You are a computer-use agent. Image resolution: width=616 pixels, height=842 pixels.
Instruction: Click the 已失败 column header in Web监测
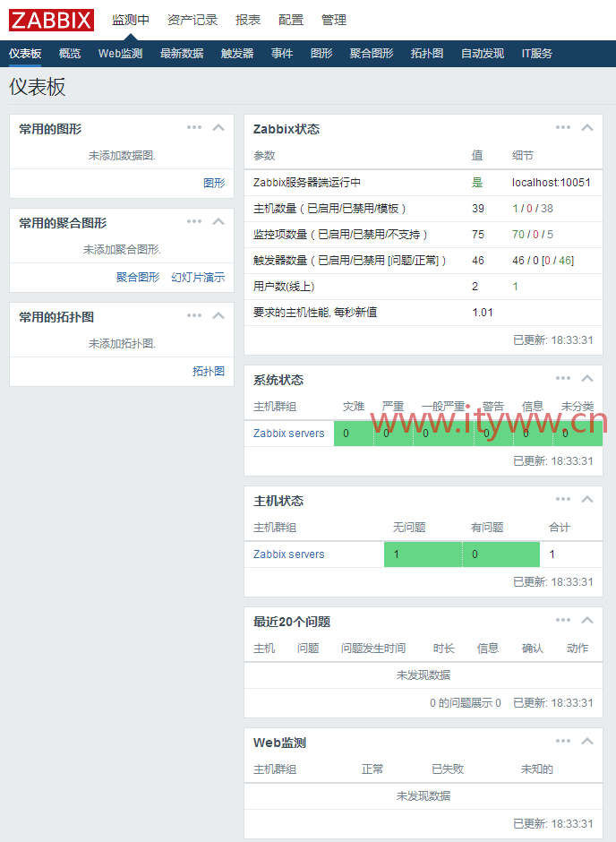[x=448, y=769]
